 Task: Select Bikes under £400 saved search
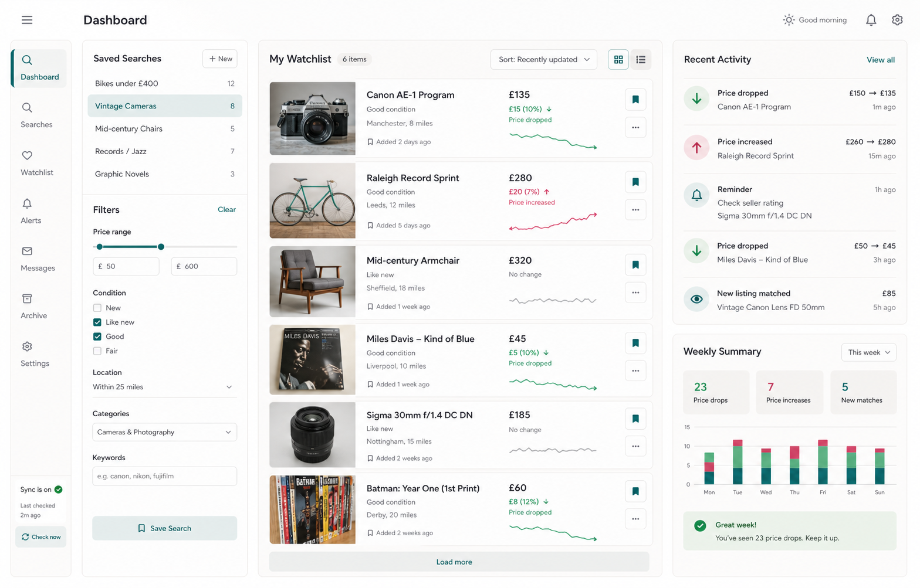coord(164,83)
